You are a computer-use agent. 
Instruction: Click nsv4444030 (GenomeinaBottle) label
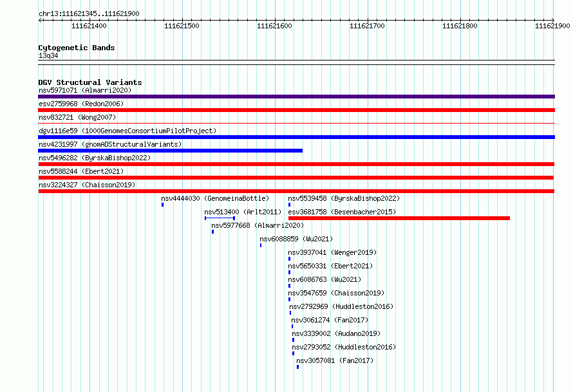(215, 198)
